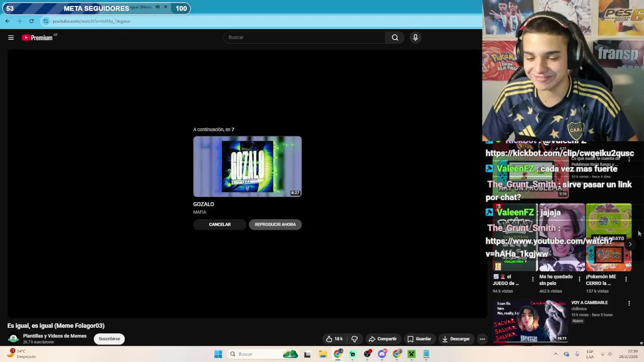This screenshot has width=644, height=362.
Task: Click Reproducir ahora button
Action: point(275,224)
